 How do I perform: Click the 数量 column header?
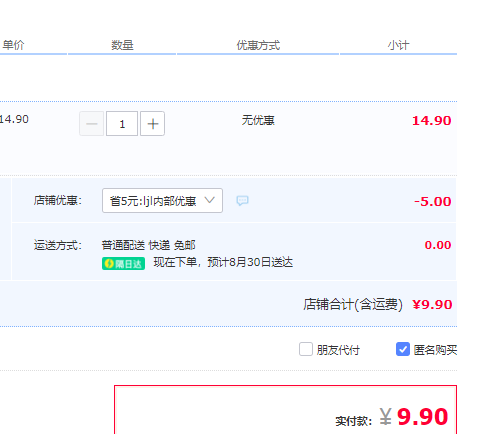click(122, 45)
